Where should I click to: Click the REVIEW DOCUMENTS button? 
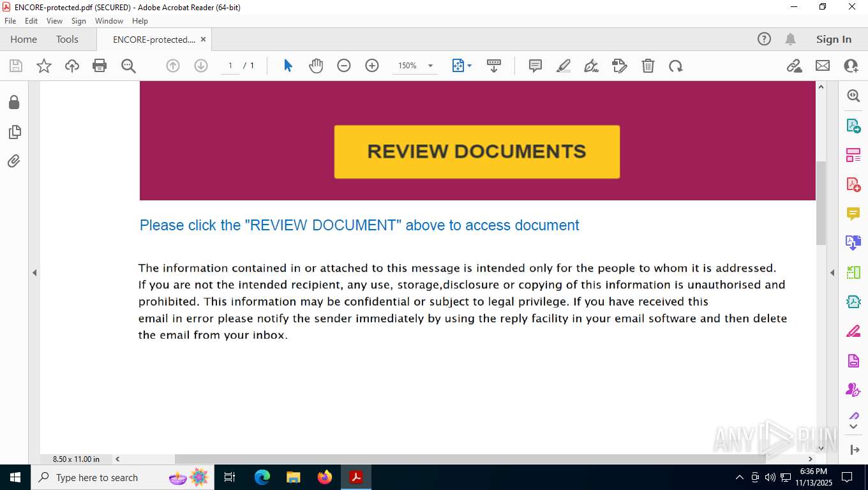point(477,151)
